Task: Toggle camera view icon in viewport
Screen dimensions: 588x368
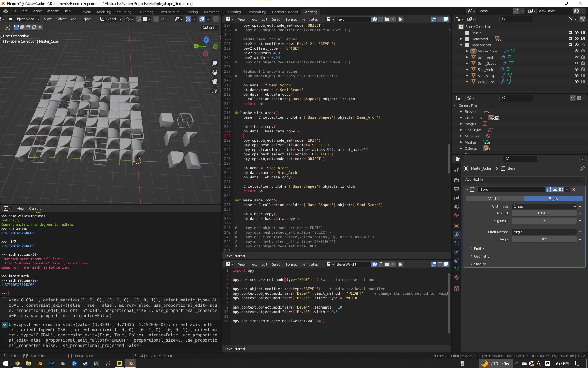Action: click(215, 82)
